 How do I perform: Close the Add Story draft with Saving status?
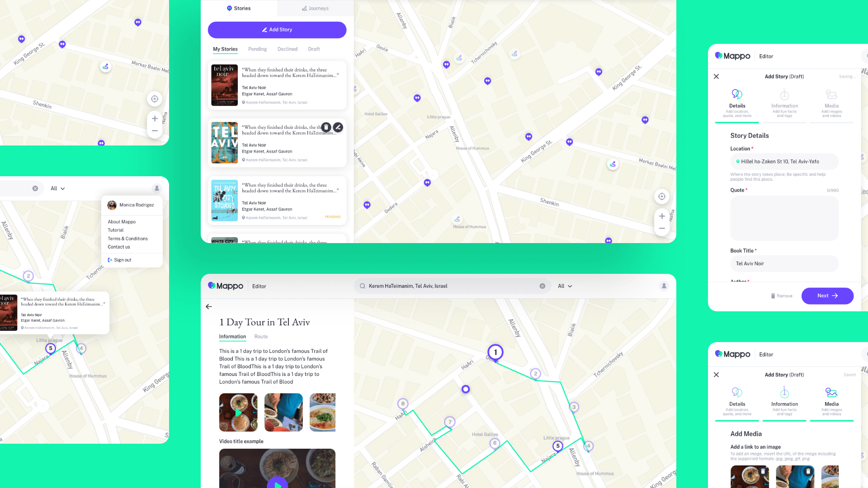click(716, 76)
